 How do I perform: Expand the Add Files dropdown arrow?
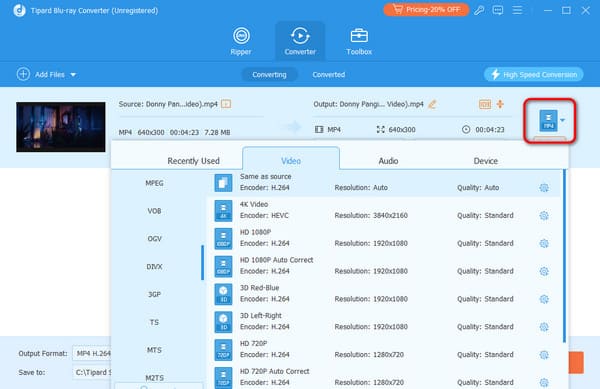[73, 75]
